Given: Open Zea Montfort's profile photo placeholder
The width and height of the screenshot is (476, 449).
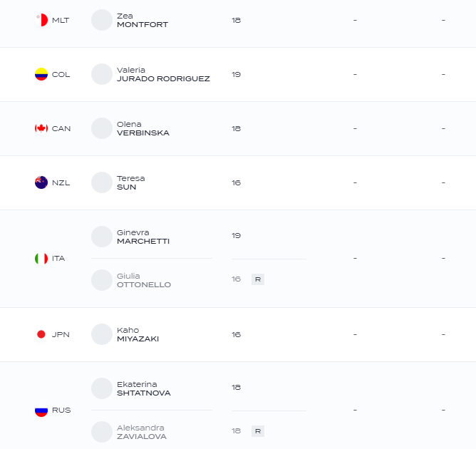Looking at the screenshot, I should click(x=102, y=20).
